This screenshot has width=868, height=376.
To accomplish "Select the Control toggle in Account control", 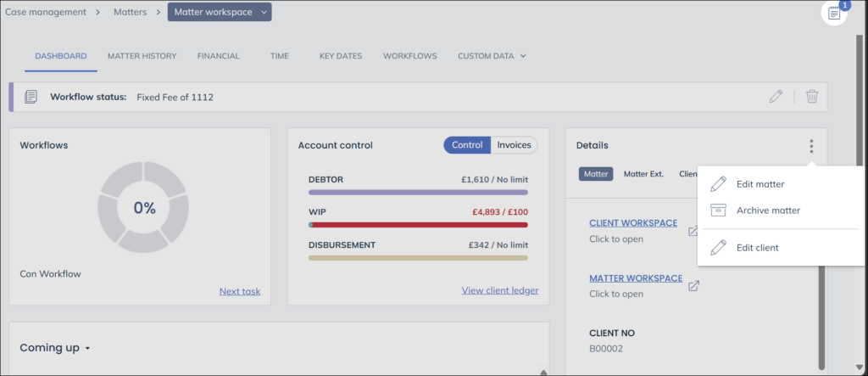I will pos(467,145).
